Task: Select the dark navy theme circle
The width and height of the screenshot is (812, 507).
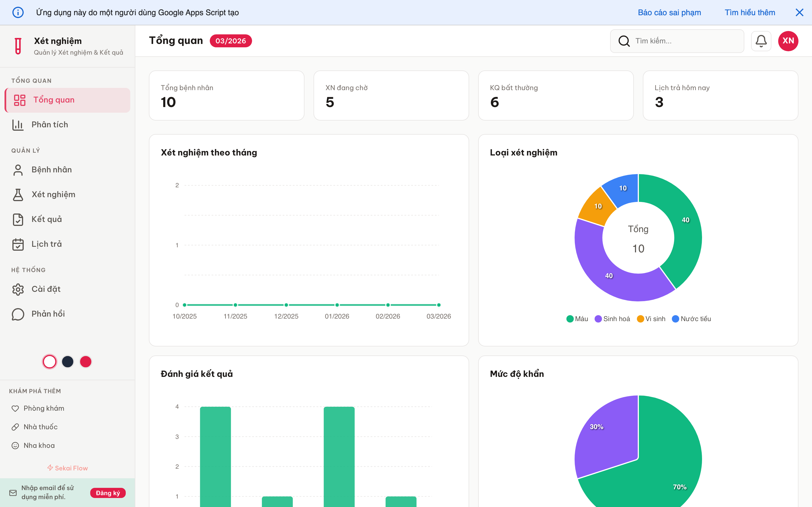Action: point(68,361)
